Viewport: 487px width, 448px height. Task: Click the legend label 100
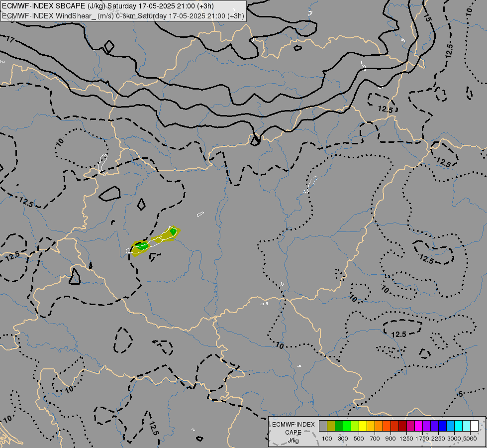(x=327, y=439)
